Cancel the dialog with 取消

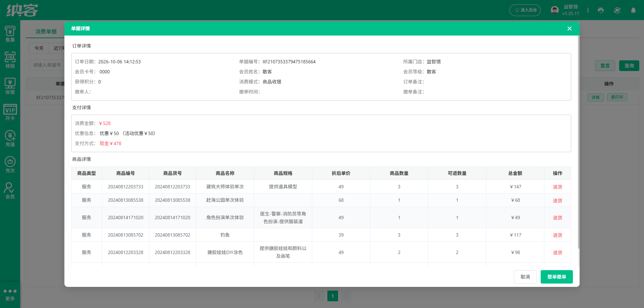coord(525,277)
